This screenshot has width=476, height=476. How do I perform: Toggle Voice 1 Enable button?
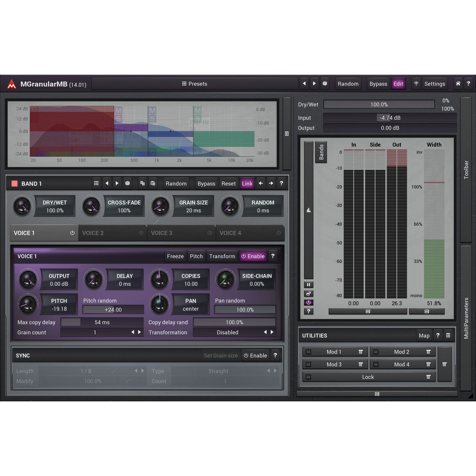pyautogui.click(x=253, y=256)
